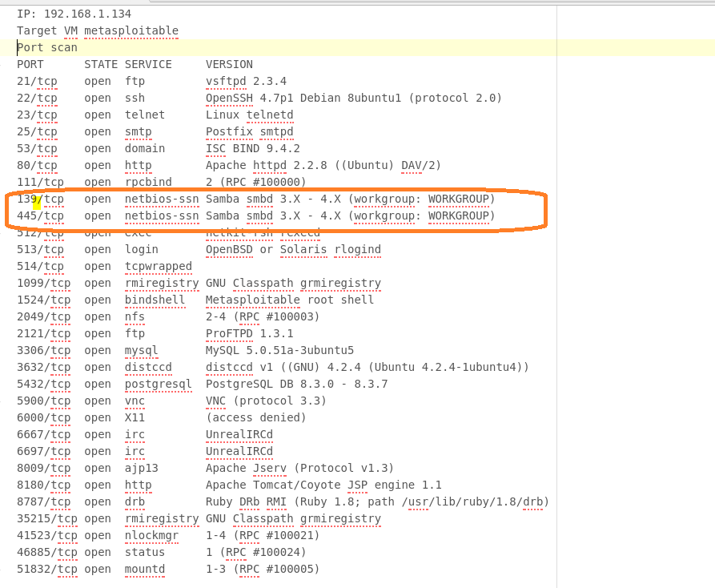Click the "telnet" service name
The height and width of the screenshot is (588, 715).
click(145, 115)
